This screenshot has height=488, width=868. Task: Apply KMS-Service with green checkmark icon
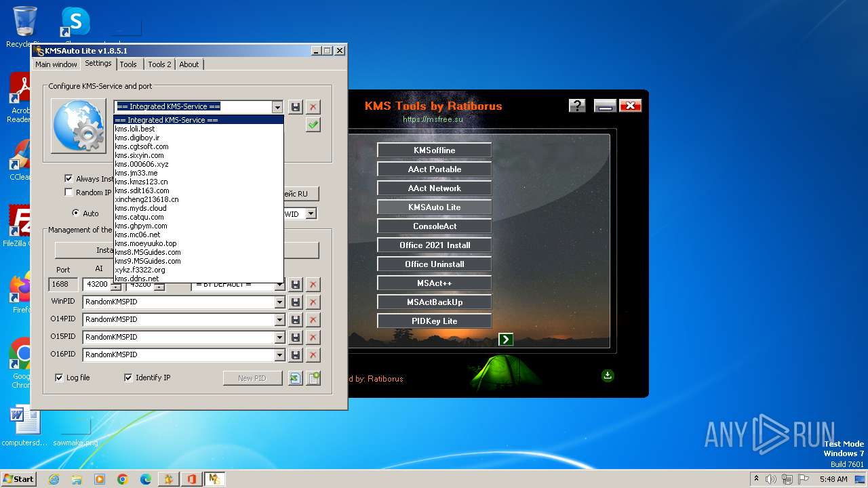pos(313,125)
